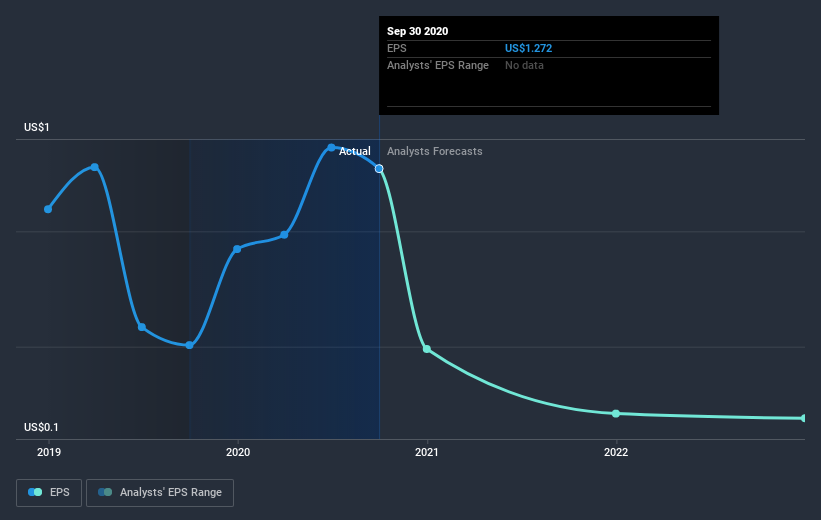Click the US$1.272 value in tooltip
This screenshot has height=520, width=821.
click(x=528, y=48)
